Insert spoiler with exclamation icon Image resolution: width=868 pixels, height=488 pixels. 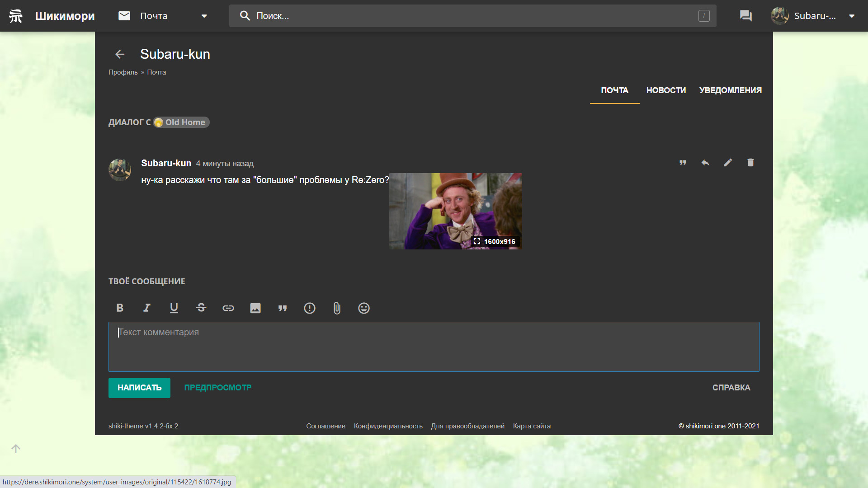[x=310, y=308]
